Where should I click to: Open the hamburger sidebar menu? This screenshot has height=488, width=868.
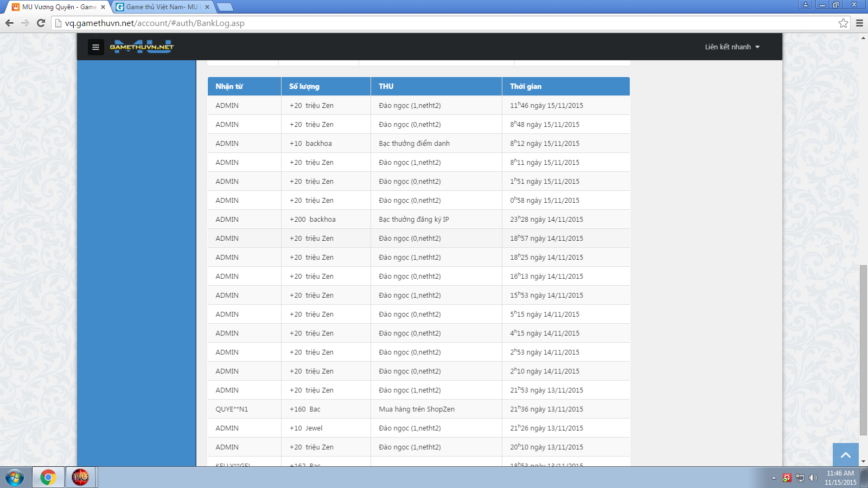point(95,47)
